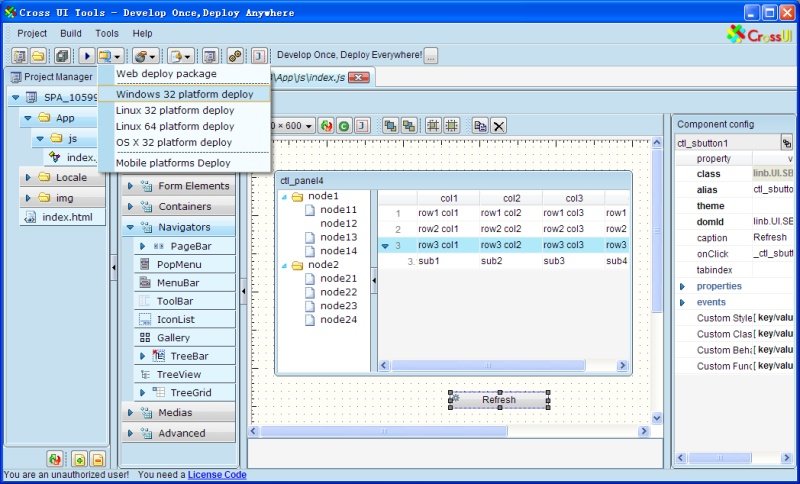Click the green circular icon in designer toolbar

[x=343, y=126]
